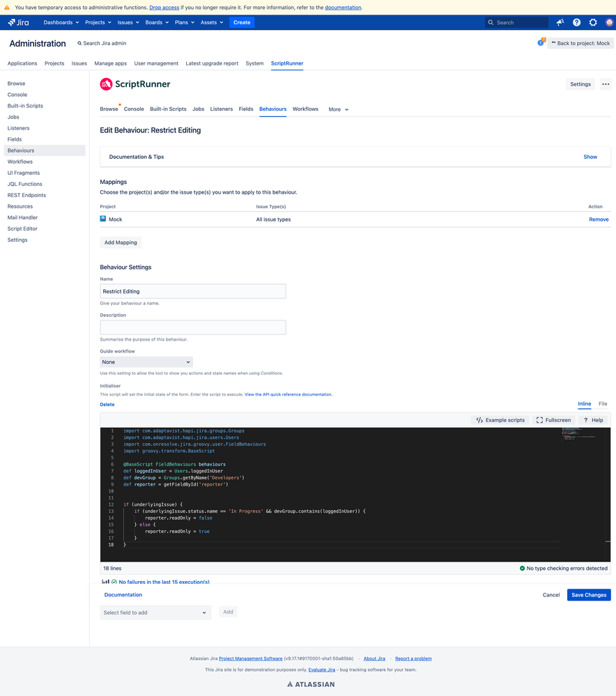Image resolution: width=616 pixels, height=696 pixels.
Task: Click the ScriptRunner app logo
Action: [106, 84]
